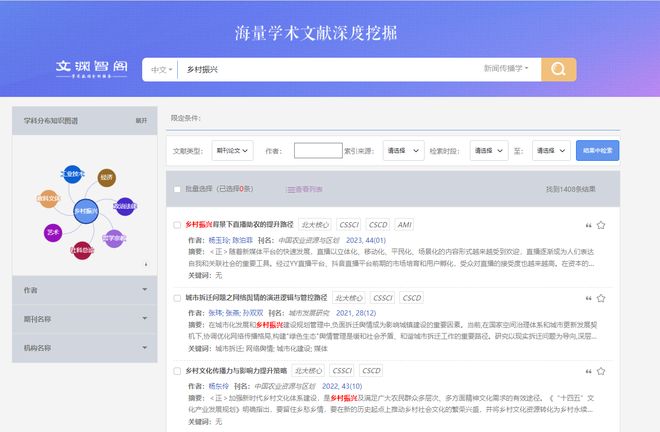
Task: Click the light purple 哲学宗教 graph node
Action: tap(114, 239)
